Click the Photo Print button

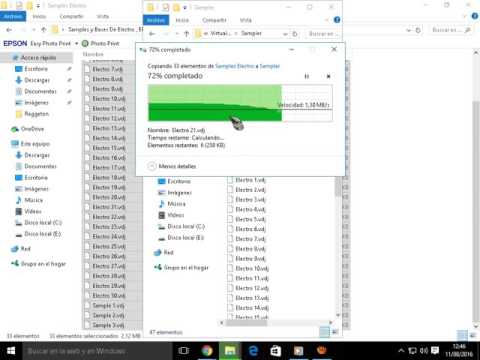[x=101, y=43]
